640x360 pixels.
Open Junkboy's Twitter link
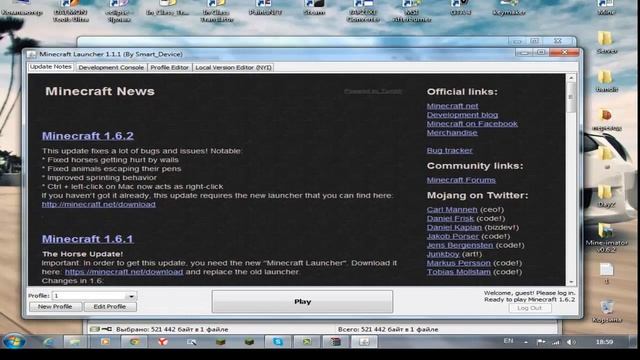443,254
